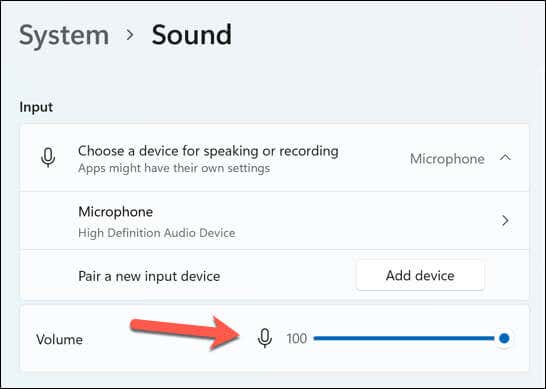Click the Input section heading
The height and width of the screenshot is (389, 546).
coord(36,107)
